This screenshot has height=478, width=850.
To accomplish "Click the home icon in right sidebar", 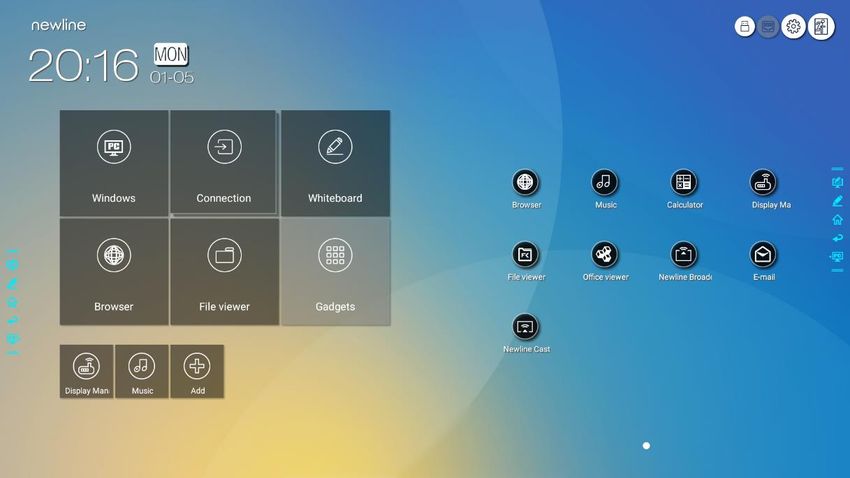I will [x=838, y=219].
